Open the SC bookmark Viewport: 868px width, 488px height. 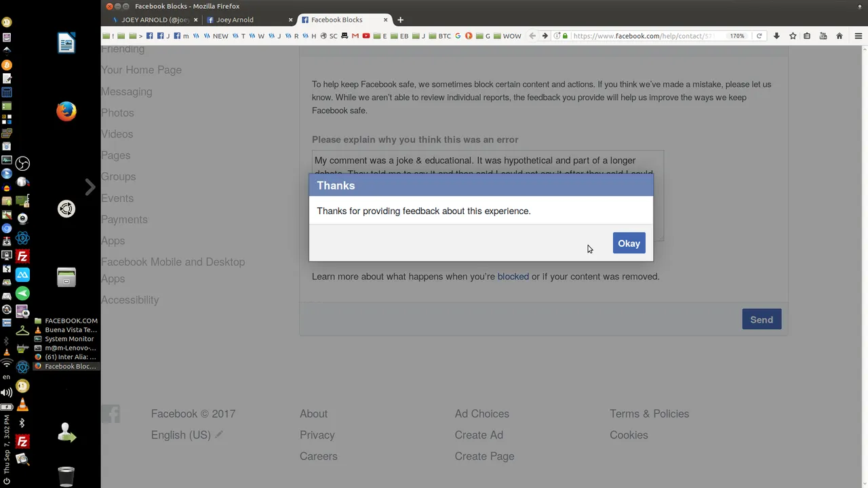point(329,36)
